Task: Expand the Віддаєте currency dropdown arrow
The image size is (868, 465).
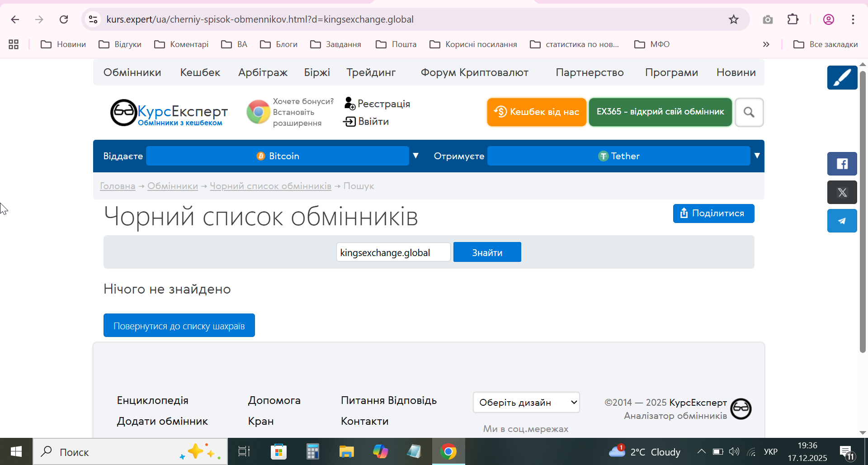Action: coord(415,156)
